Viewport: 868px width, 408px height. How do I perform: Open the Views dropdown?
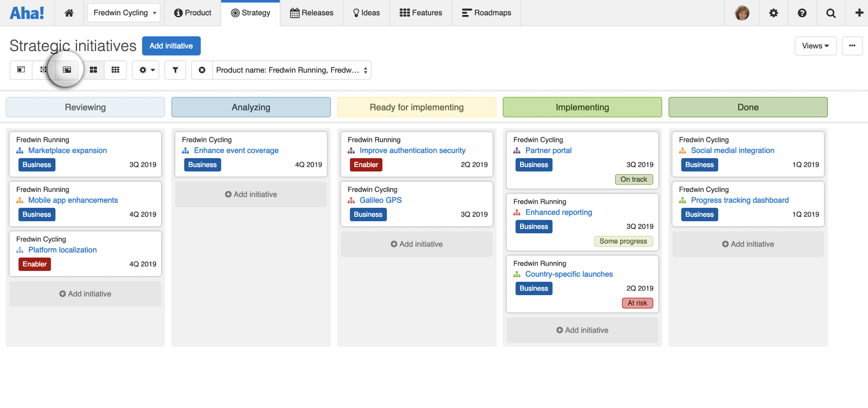coord(815,46)
